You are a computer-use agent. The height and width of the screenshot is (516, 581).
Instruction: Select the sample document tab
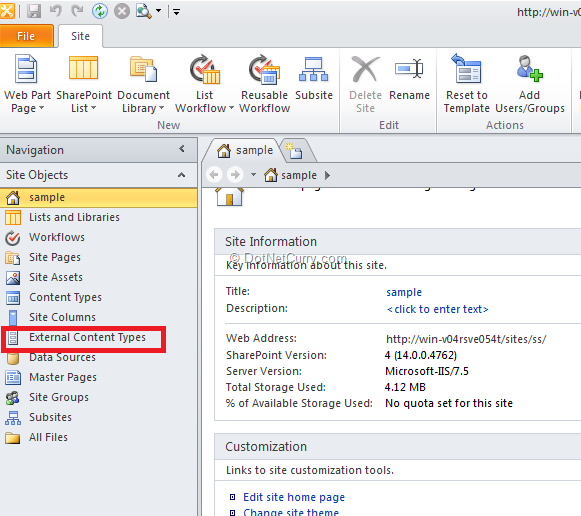pyautogui.click(x=245, y=150)
